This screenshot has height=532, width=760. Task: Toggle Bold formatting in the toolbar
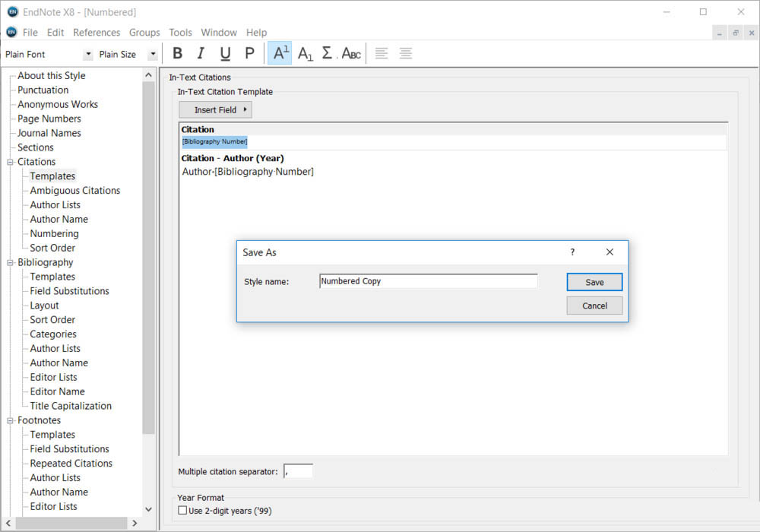[x=178, y=53]
